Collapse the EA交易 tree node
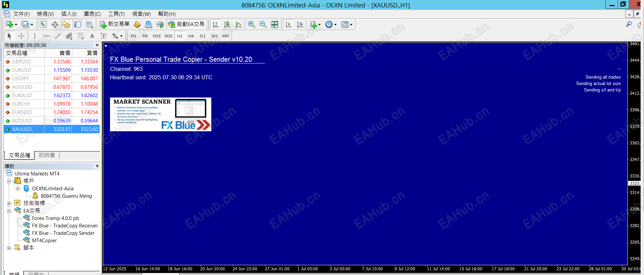 point(9,211)
